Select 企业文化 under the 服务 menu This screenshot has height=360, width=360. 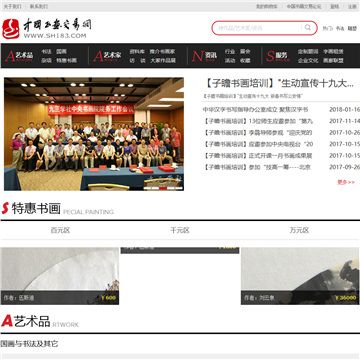308,61
